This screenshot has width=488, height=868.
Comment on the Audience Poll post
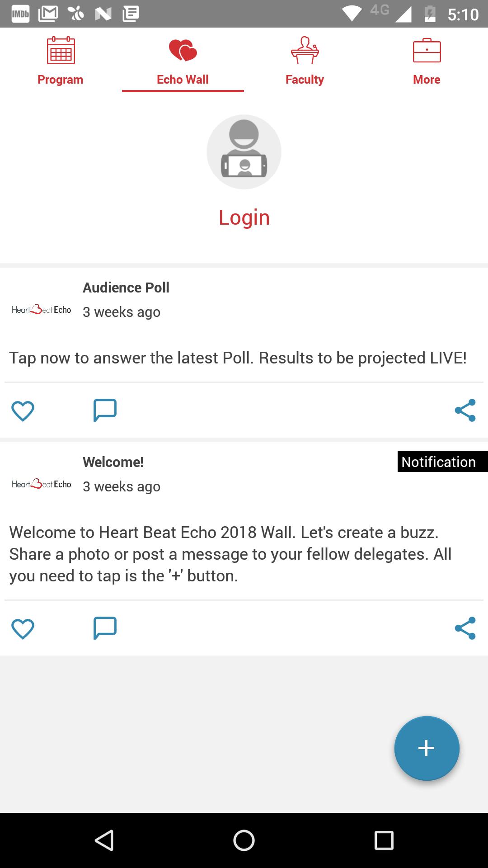click(x=105, y=410)
